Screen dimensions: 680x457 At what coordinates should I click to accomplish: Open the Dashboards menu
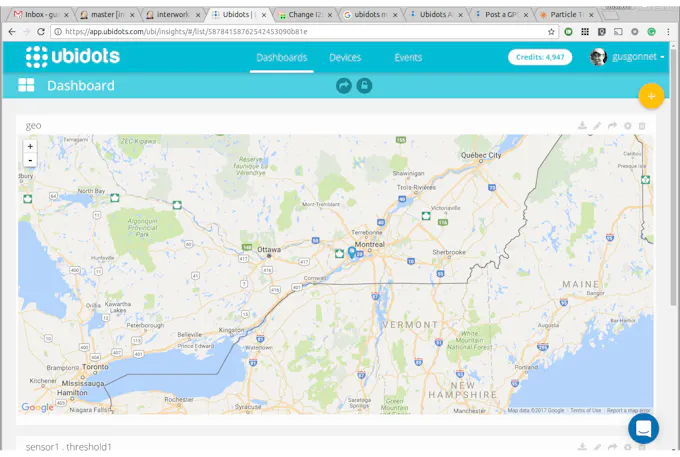(x=281, y=58)
